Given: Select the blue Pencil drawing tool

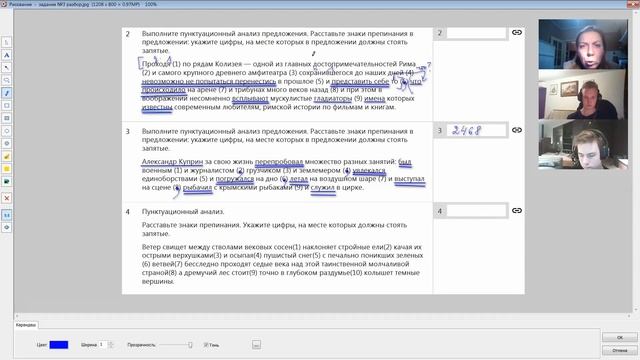Looking at the screenshot, I should pos(7,93).
